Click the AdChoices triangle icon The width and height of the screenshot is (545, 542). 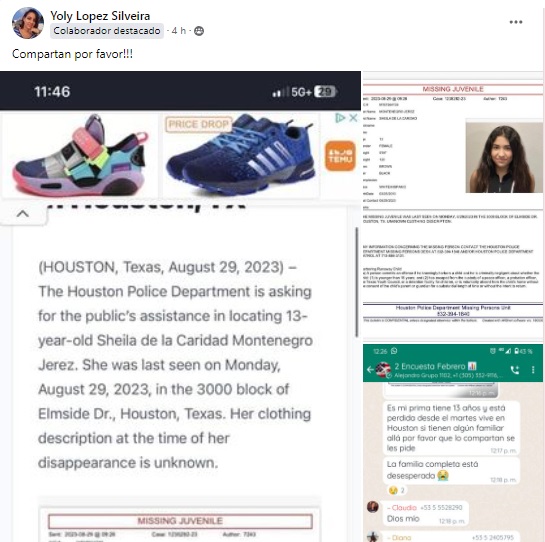point(340,118)
